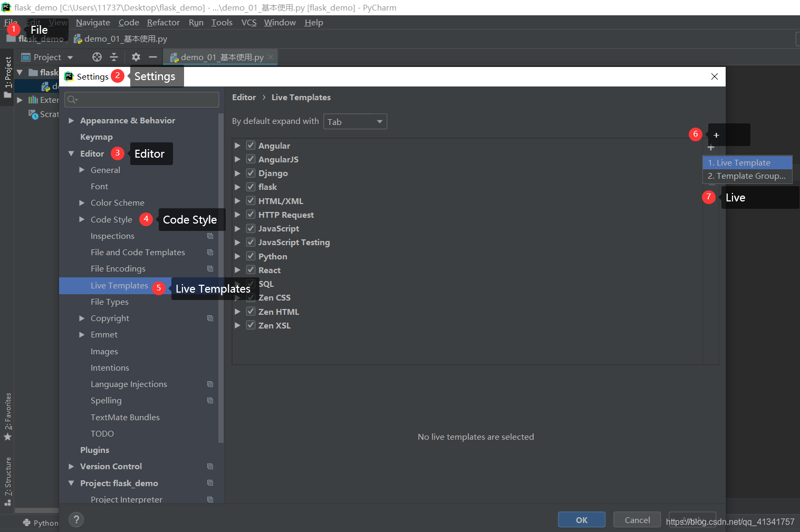Toggle the JavaScript template group checkbox
This screenshot has height=532, width=800.
[251, 228]
